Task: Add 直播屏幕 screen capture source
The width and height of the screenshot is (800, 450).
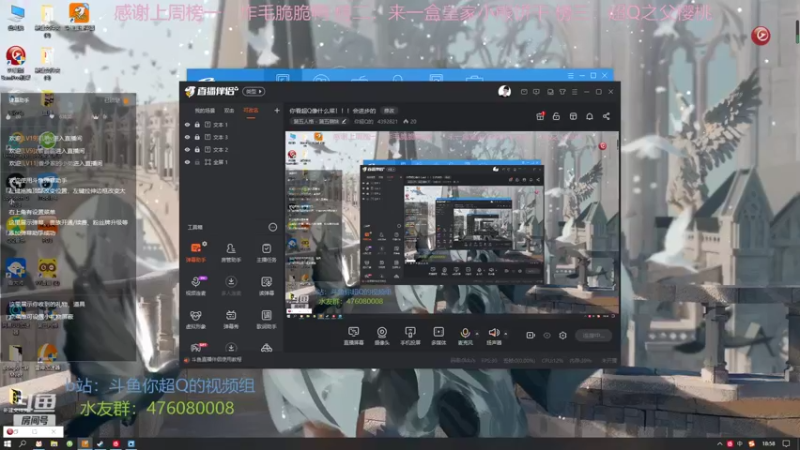Action: click(354, 336)
